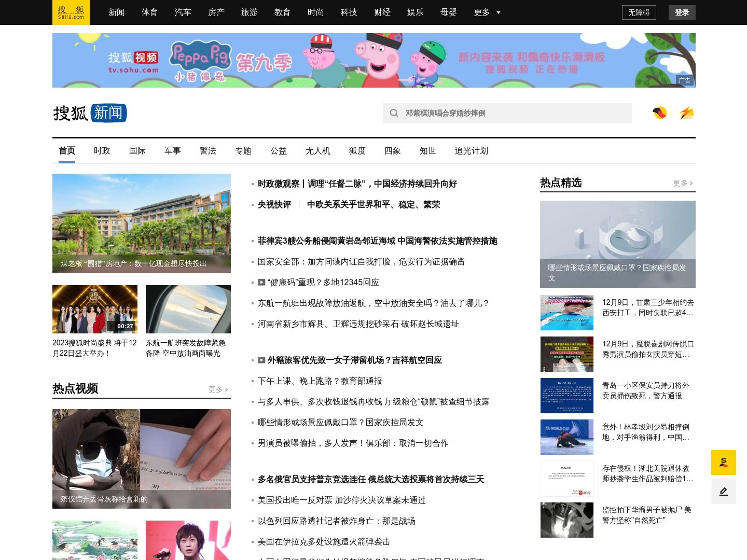Expand the 更多 dropdown in top bar
Screen dimensions: 747x560
tap(487, 12)
